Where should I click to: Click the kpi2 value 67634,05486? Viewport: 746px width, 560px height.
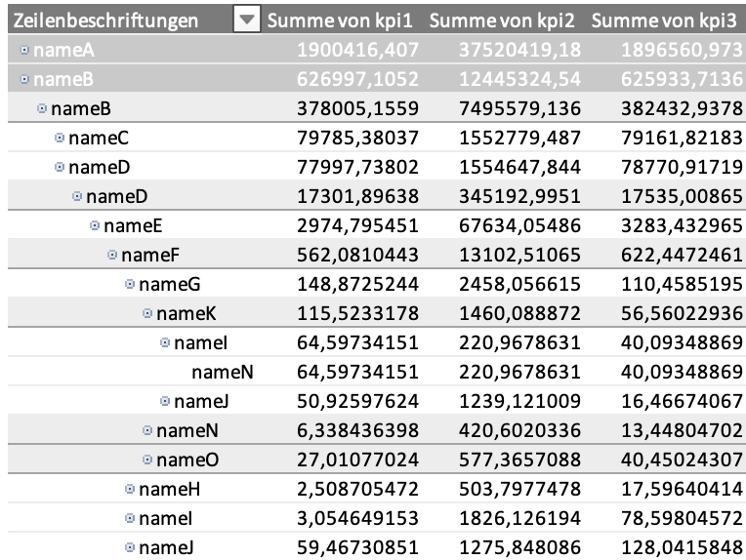[x=520, y=225]
